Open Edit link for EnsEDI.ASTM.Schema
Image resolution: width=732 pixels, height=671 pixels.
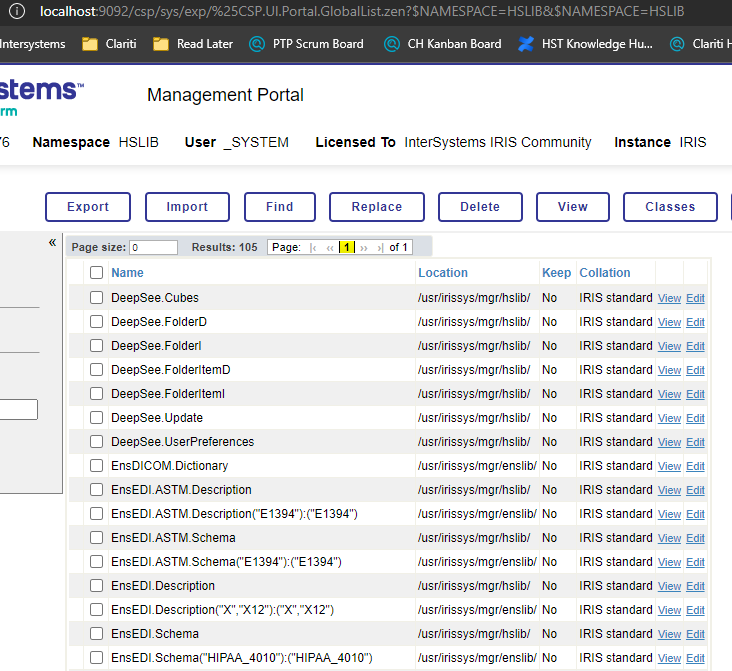695,538
